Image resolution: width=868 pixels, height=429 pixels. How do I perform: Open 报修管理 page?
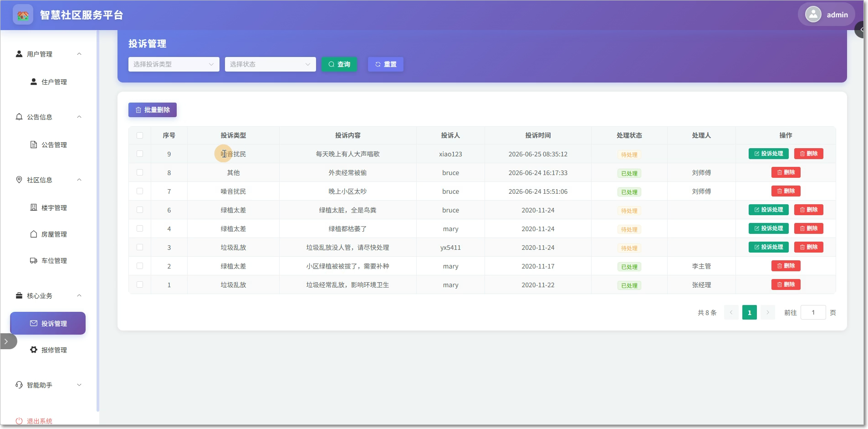click(x=48, y=350)
